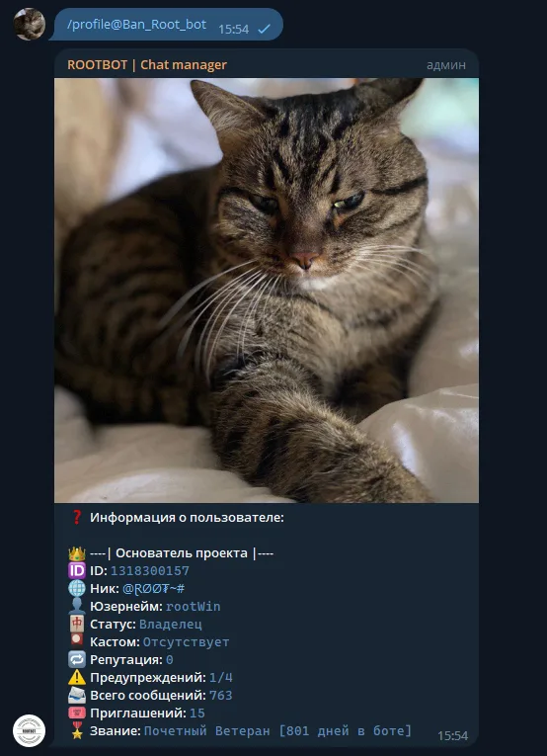Open the sender's cat avatar at top left
Viewport: 547px width, 756px height.
[x=29, y=24]
